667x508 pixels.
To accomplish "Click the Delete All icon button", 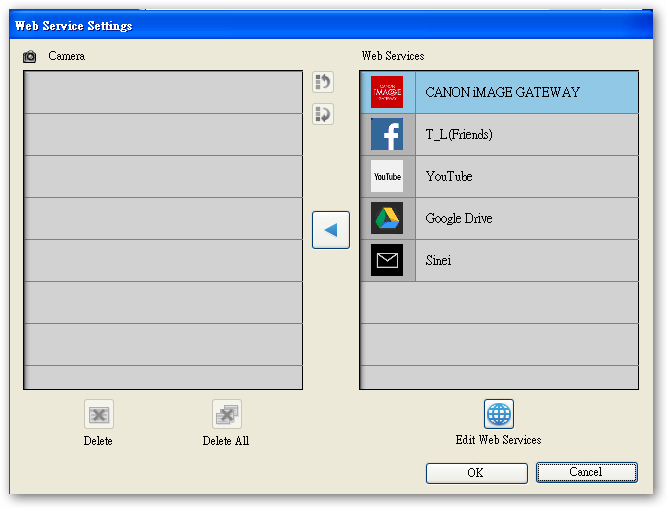I will point(227,414).
